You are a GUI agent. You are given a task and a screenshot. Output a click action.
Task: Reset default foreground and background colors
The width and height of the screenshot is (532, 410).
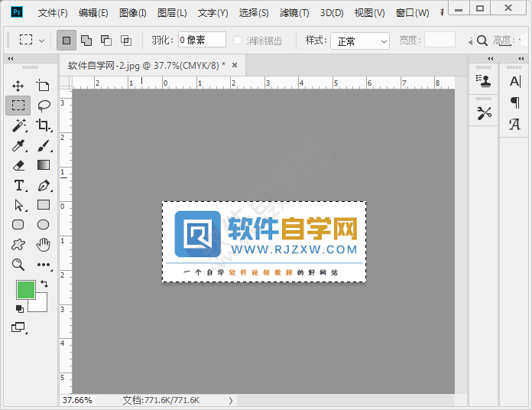tap(20, 308)
